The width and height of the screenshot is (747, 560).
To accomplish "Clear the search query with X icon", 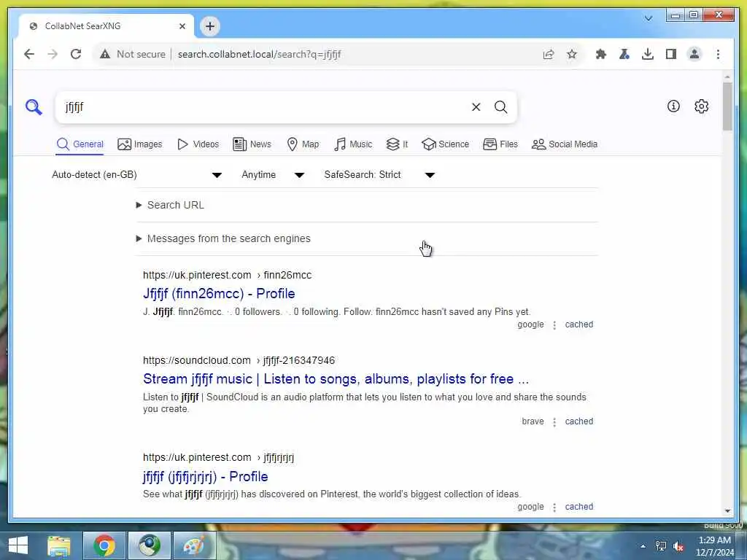I will 476,106.
